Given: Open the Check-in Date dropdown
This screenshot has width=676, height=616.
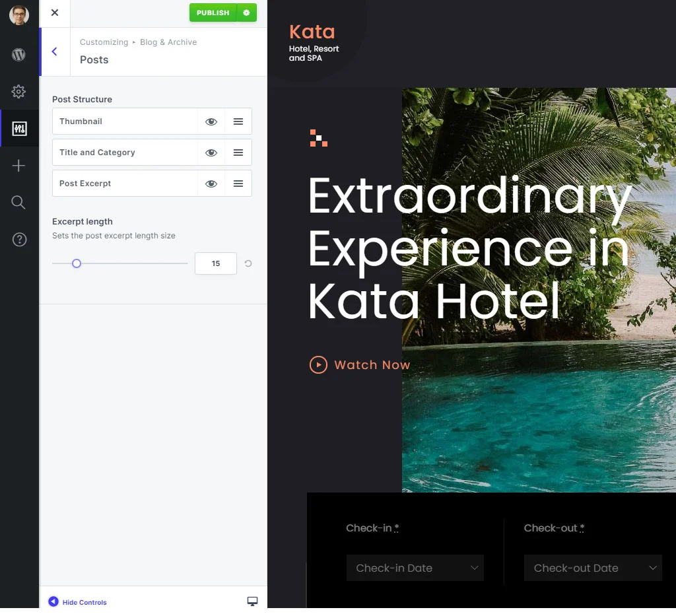Looking at the screenshot, I should click(x=415, y=568).
